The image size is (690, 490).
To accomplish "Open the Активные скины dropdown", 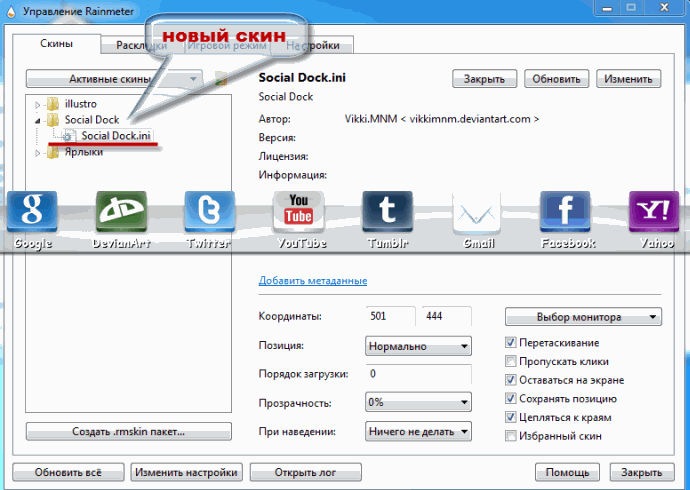I will tap(114, 79).
